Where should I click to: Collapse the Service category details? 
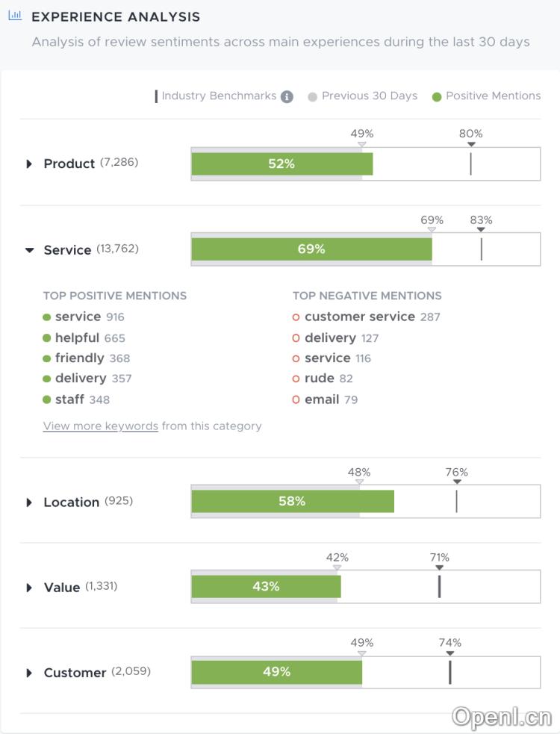30,249
